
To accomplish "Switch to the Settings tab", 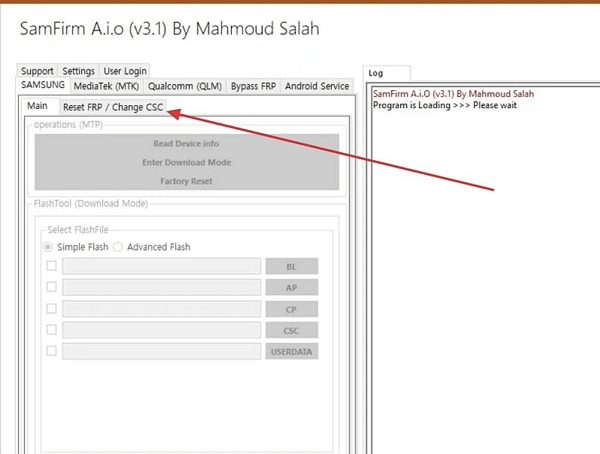I will [78, 71].
